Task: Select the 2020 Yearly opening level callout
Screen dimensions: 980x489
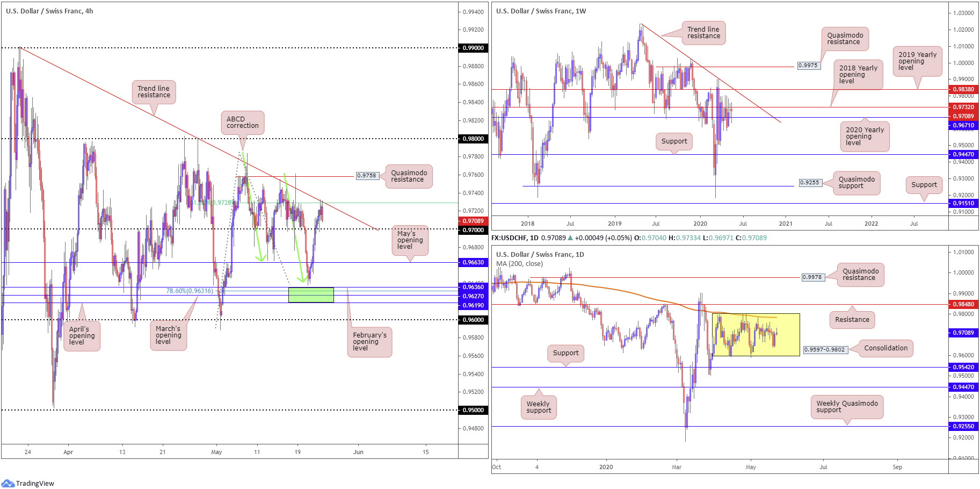Action: tap(865, 136)
